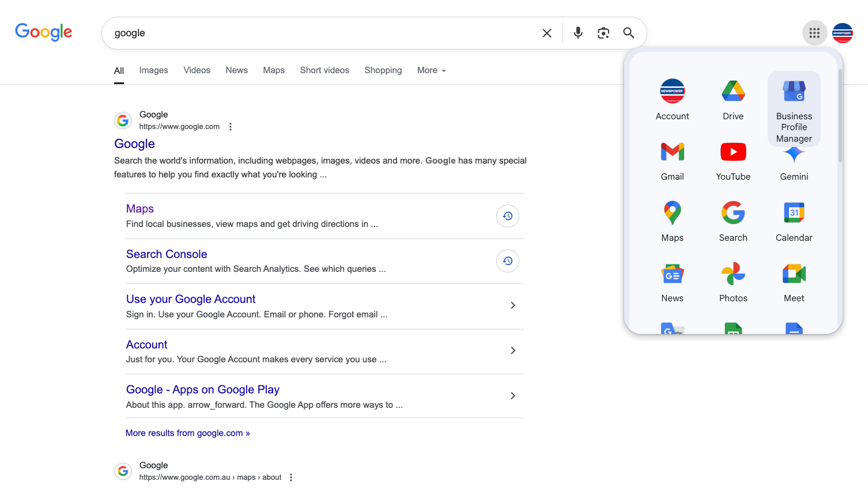The height and width of the screenshot is (489, 868).
Task: Select the Gemini app icon
Action: (x=794, y=164)
